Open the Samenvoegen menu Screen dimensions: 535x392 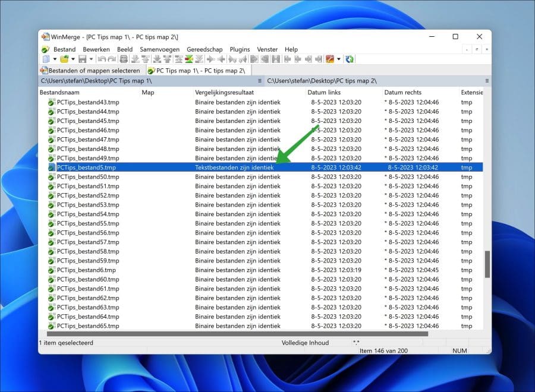click(160, 49)
